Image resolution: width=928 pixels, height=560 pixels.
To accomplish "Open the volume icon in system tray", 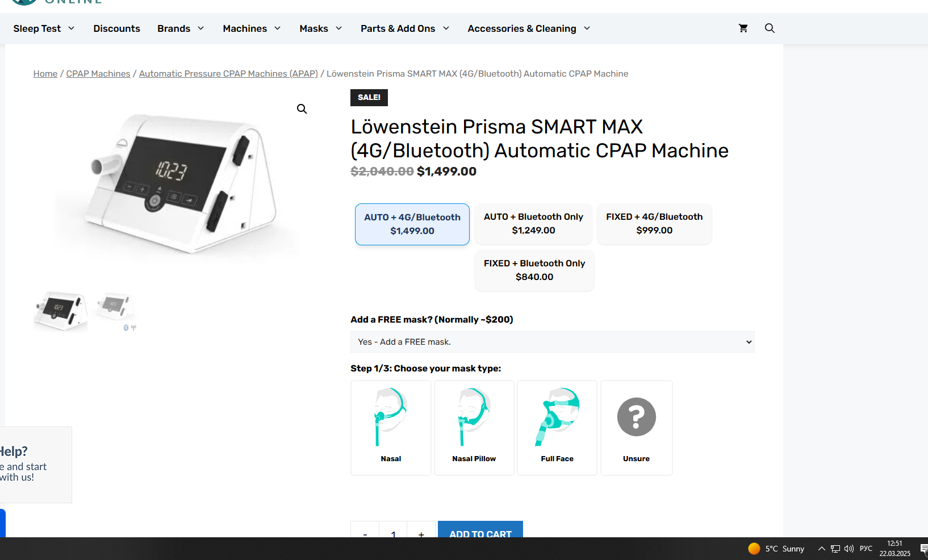I will point(849,549).
